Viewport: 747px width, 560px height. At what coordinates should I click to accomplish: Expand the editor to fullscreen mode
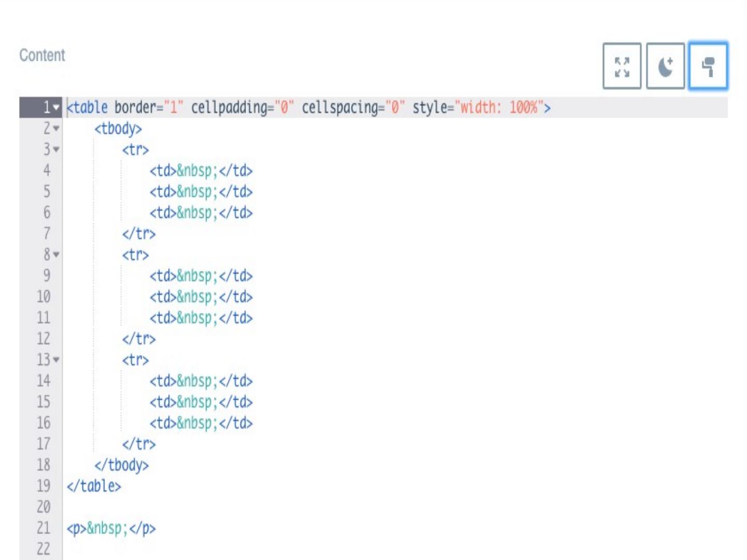(x=622, y=66)
